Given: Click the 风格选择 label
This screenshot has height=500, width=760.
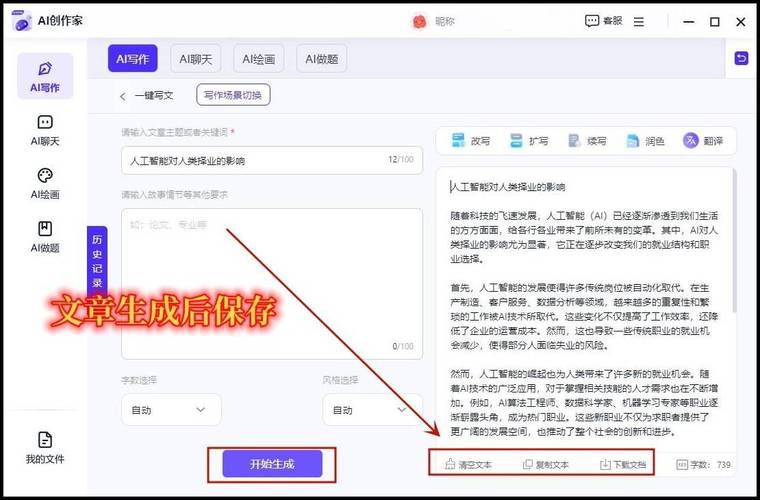Looking at the screenshot, I should tap(340, 380).
